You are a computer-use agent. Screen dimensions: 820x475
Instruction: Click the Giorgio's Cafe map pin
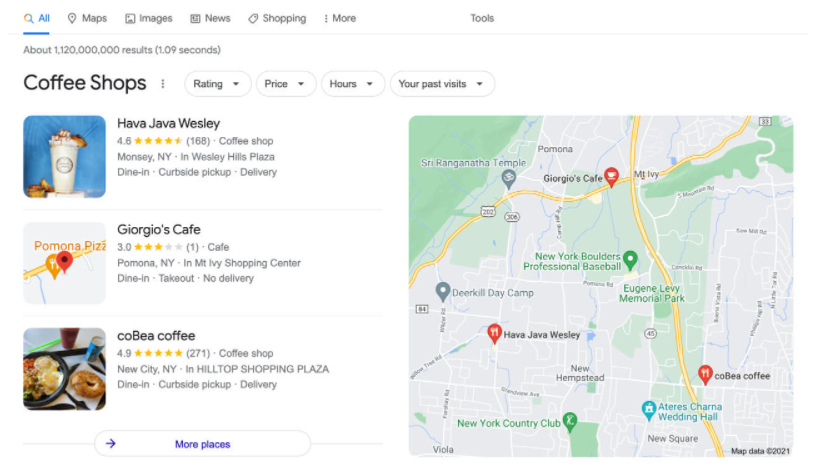[612, 177]
